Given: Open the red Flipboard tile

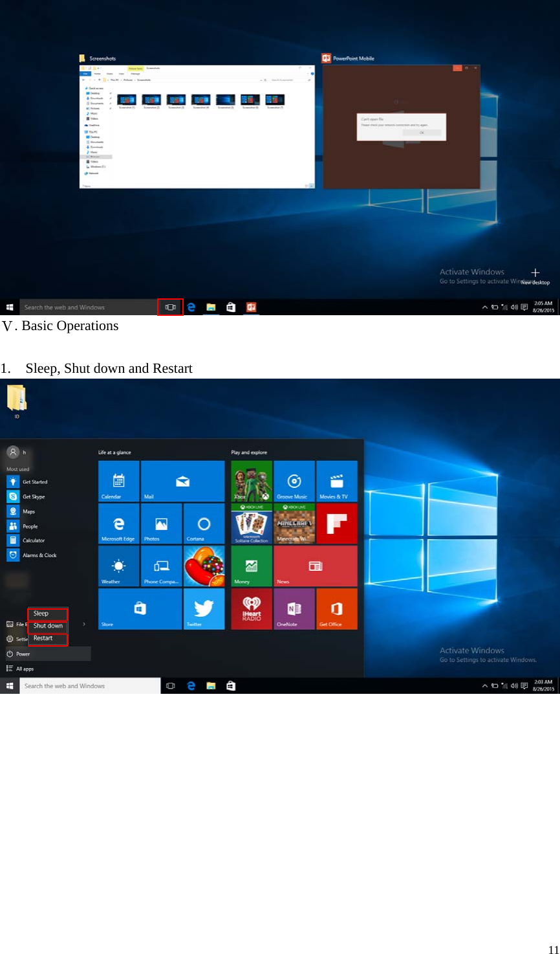Looking at the screenshot, I should [337, 524].
